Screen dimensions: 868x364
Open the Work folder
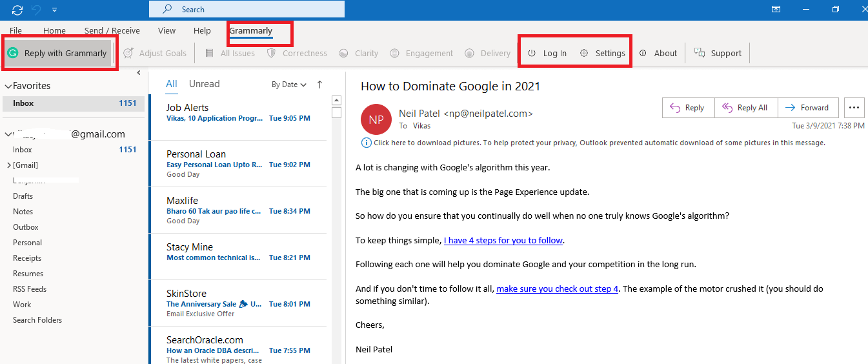(22, 305)
